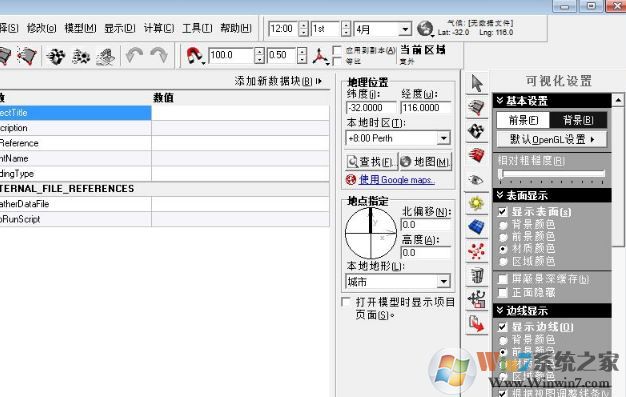Select the highlighted 'ectTitle' row
626x397 pixels.
click(75, 113)
